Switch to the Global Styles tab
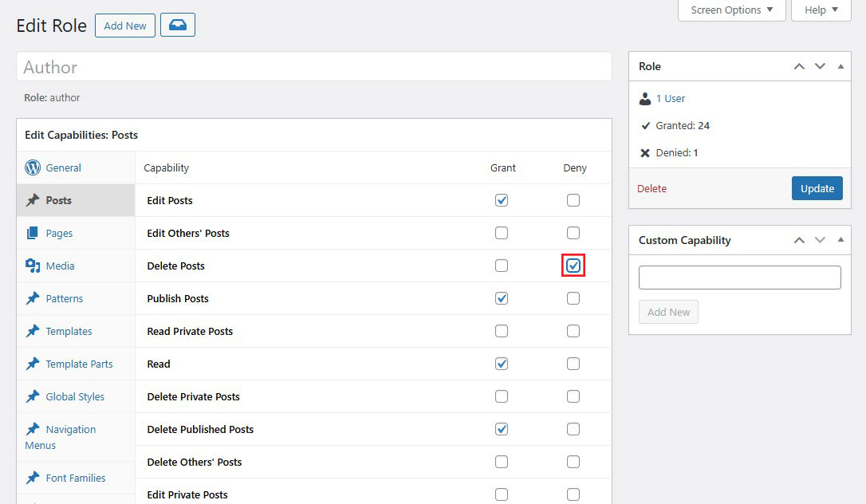This screenshot has width=866, height=504. pyautogui.click(x=76, y=396)
